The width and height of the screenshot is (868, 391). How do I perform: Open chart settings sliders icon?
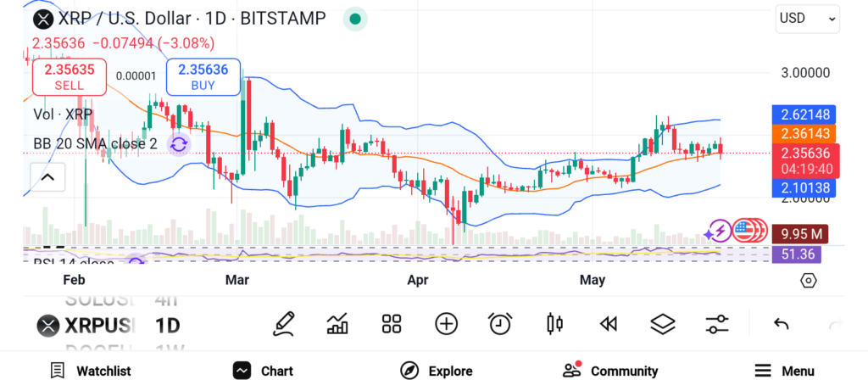pyautogui.click(x=717, y=324)
